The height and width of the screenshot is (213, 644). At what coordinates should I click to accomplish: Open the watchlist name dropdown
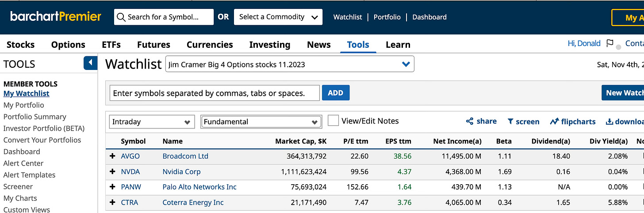click(x=290, y=64)
